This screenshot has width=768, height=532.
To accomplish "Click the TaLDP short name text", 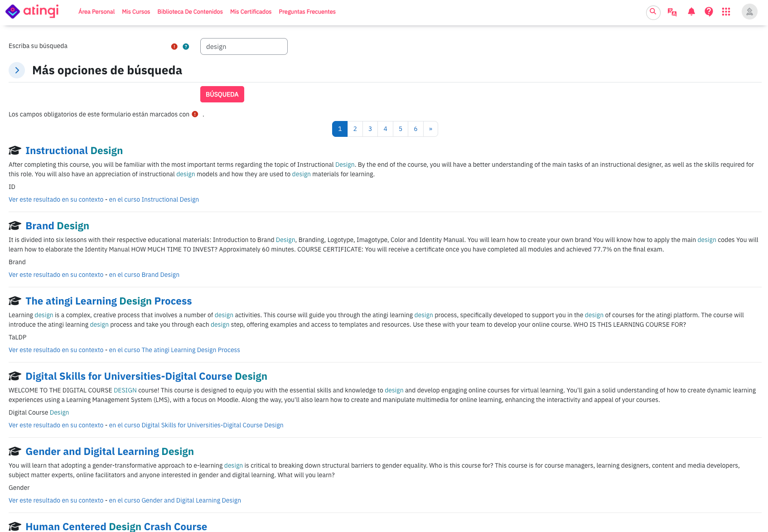I will point(18,337).
